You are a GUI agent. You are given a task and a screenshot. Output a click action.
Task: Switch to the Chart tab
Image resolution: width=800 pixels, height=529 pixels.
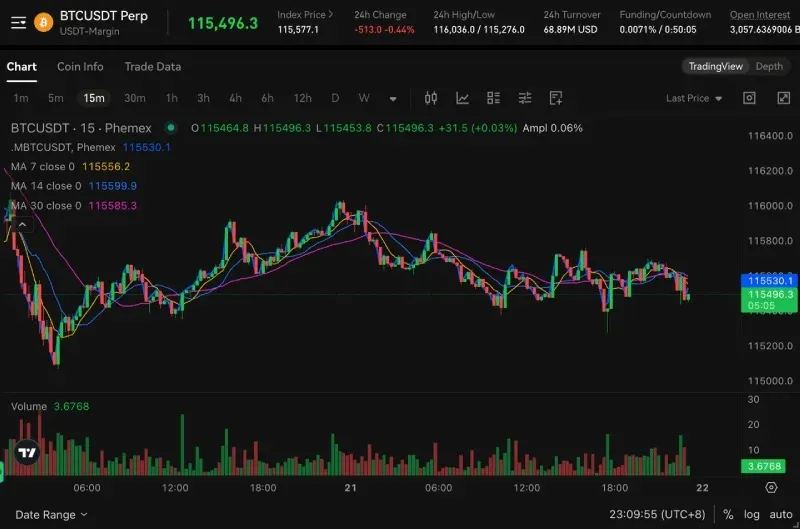click(x=21, y=67)
